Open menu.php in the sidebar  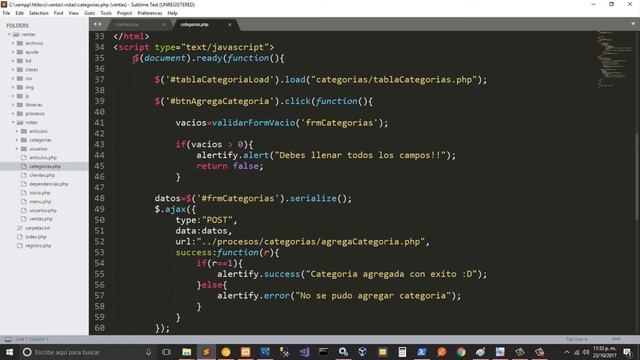pyautogui.click(x=40, y=202)
